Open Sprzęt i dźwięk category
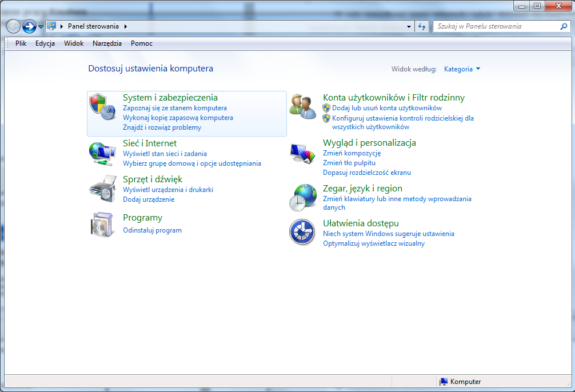575x392 pixels. click(x=153, y=179)
